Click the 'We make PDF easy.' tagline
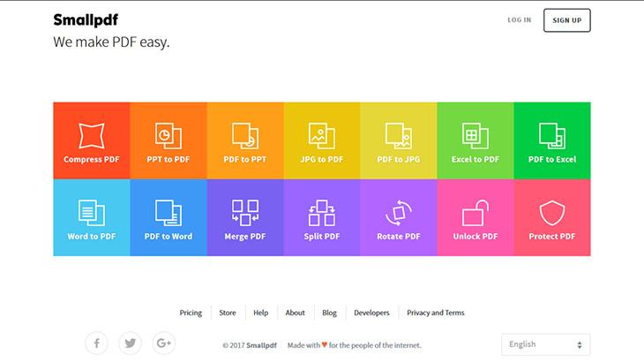The image size is (644, 363). coord(111,42)
